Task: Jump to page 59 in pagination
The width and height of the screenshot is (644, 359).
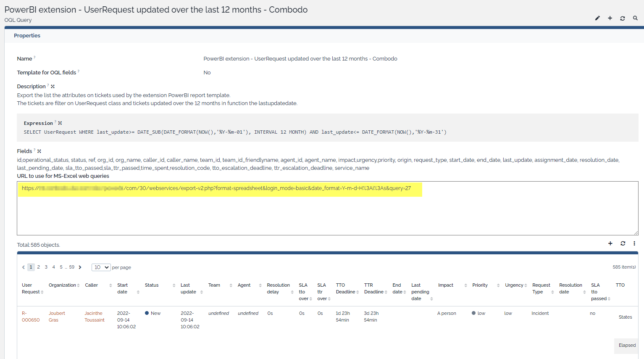Action: click(x=72, y=267)
